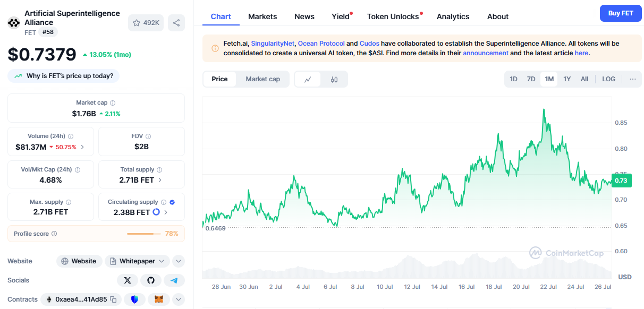Expand Total supply details arrow
This screenshot has height=309, width=644.
(160, 180)
